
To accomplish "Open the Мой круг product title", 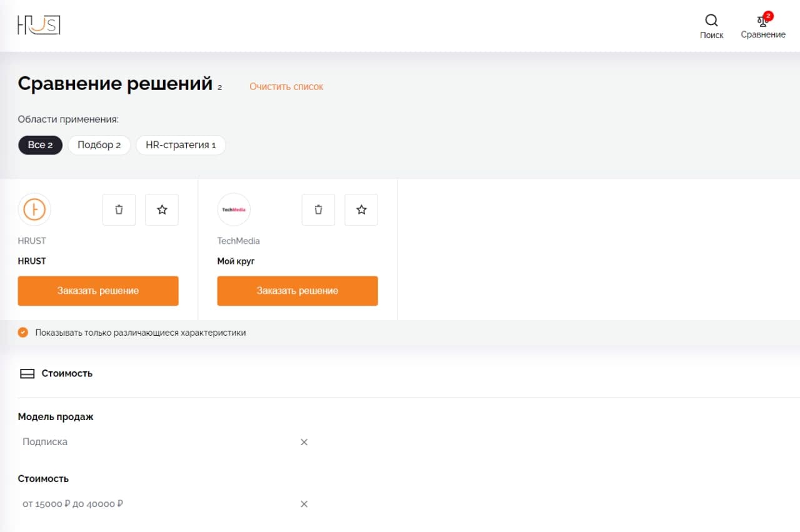I will 236,261.
